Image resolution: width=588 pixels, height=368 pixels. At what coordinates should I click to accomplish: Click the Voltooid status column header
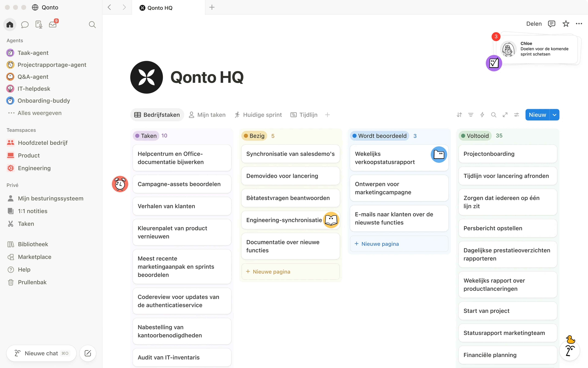point(475,136)
